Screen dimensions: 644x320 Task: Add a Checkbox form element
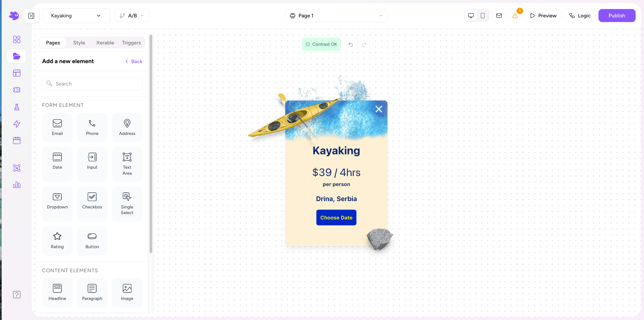(x=92, y=204)
